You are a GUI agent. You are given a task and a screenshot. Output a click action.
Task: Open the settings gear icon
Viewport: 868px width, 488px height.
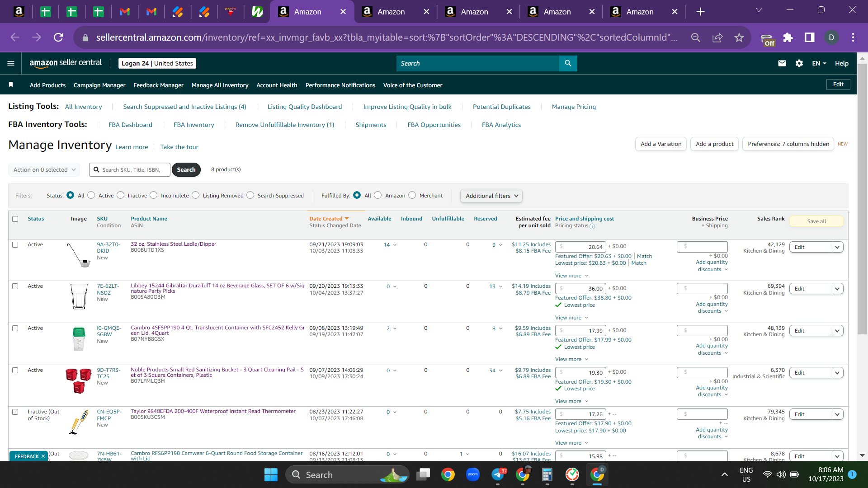coord(799,63)
